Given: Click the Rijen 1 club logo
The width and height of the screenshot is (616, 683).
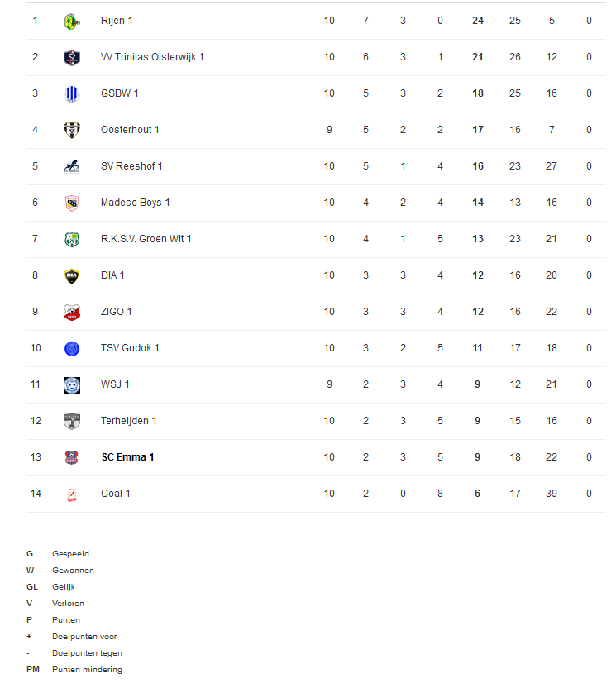Looking at the screenshot, I should 72,21.
